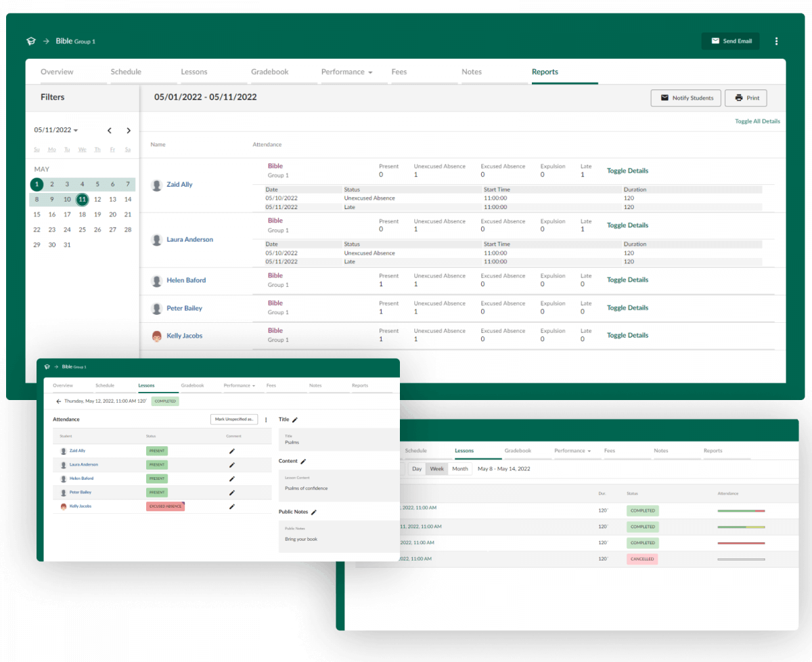Go to next month with right chevron
812x662 pixels.
point(129,131)
